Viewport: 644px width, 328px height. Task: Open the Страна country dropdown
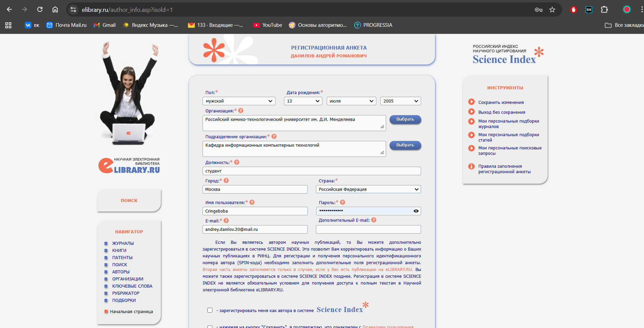tap(368, 189)
